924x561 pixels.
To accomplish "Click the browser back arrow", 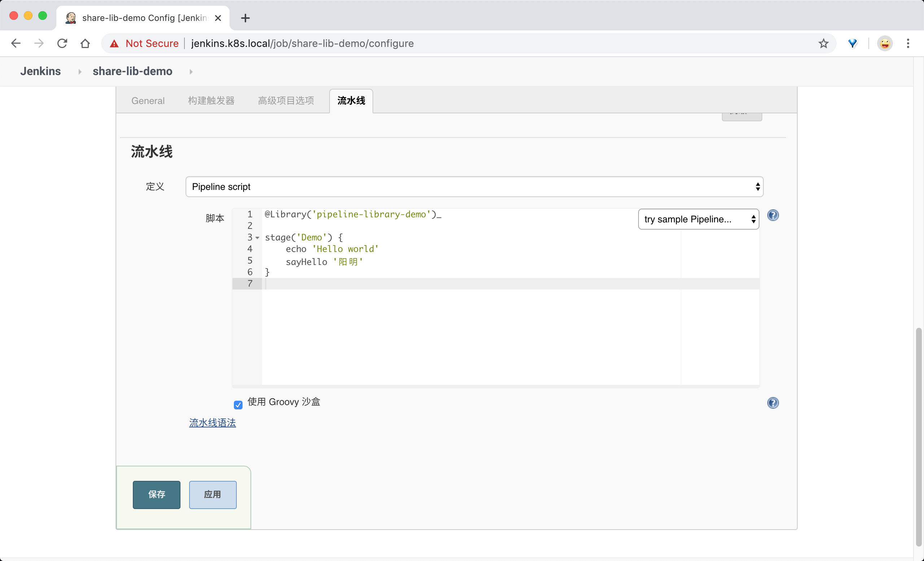I will tap(16, 43).
